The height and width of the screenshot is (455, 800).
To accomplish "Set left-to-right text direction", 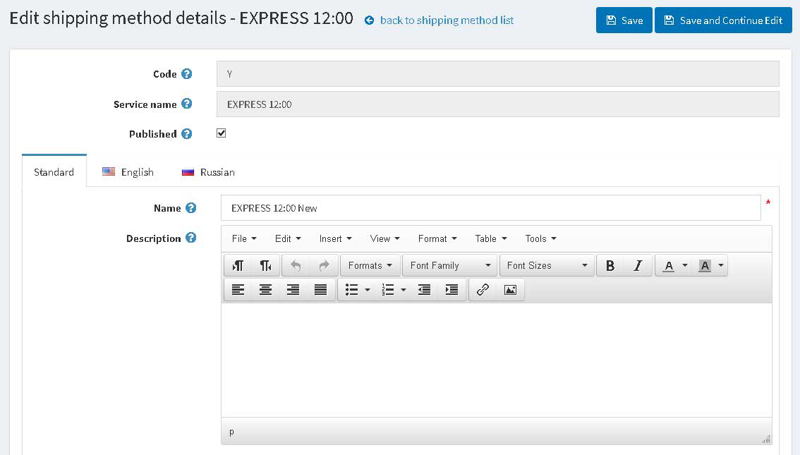I will pos(238,266).
